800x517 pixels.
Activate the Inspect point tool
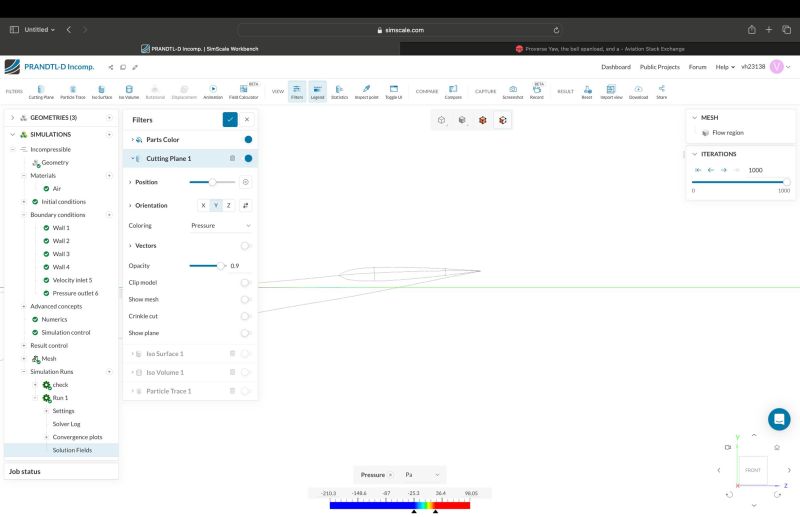(366, 92)
